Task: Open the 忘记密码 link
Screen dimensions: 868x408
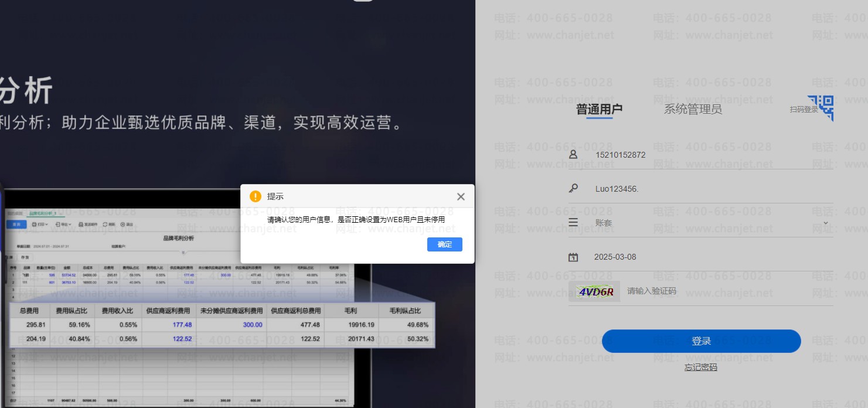Action: pyautogui.click(x=700, y=368)
